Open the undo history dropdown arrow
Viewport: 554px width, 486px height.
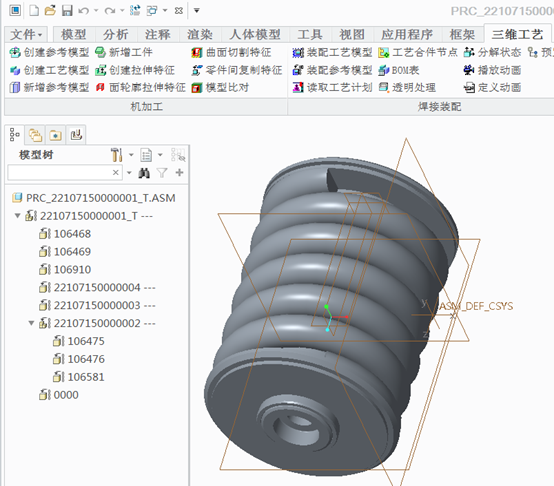click(x=96, y=11)
